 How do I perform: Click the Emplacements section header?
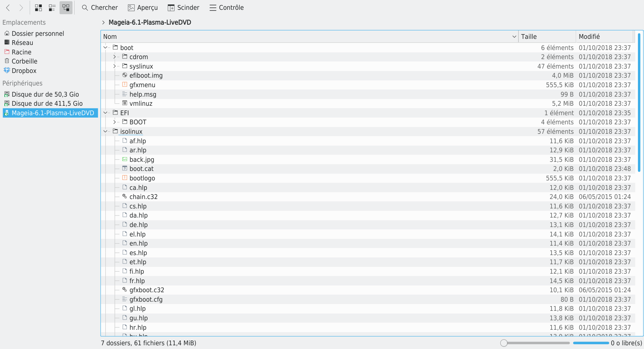(24, 22)
